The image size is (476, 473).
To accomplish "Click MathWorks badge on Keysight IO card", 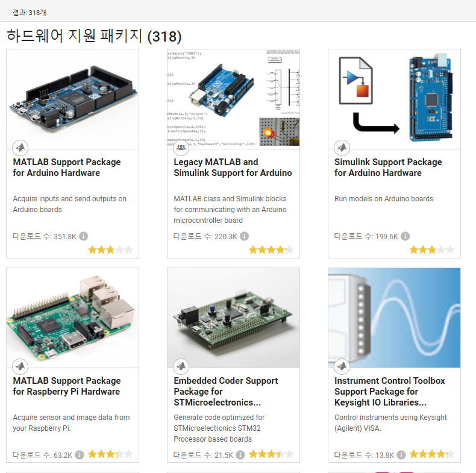I will click(342, 366).
